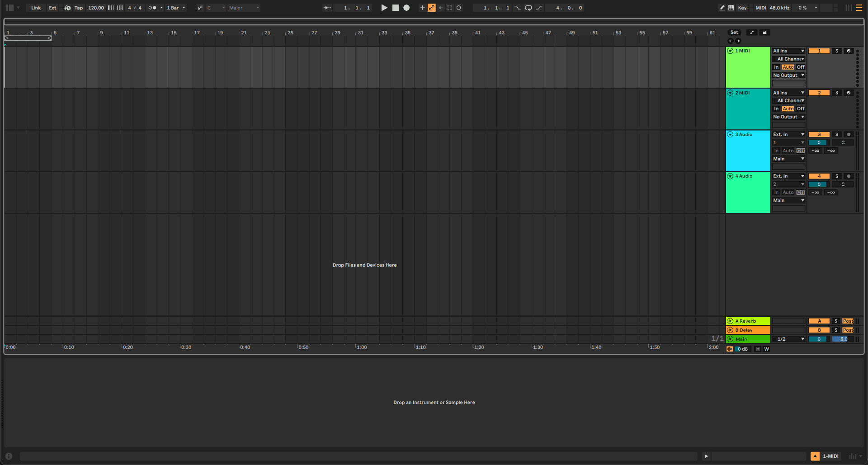Open the Major scale dropdown
The height and width of the screenshot is (465, 868).
tap(244, 8)
